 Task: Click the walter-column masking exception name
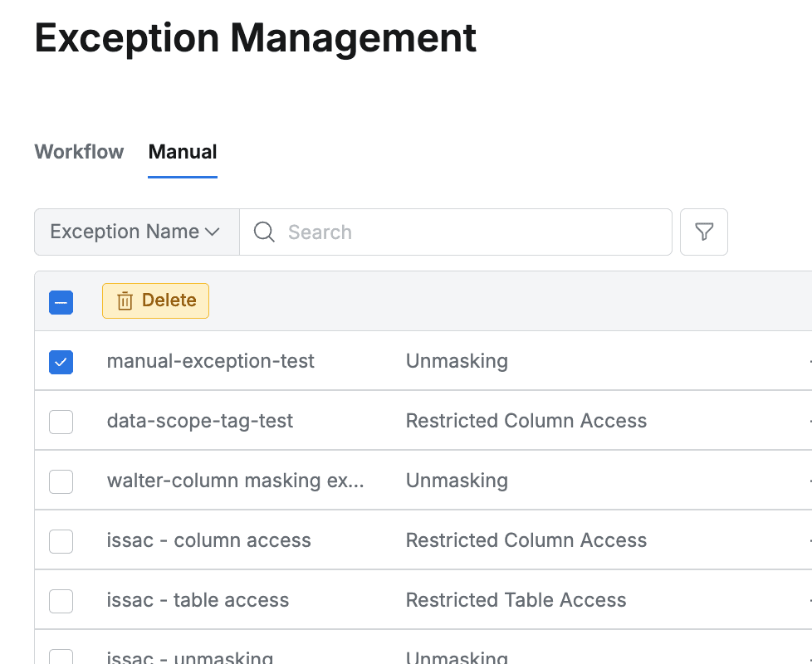click(x=235, y=481)
